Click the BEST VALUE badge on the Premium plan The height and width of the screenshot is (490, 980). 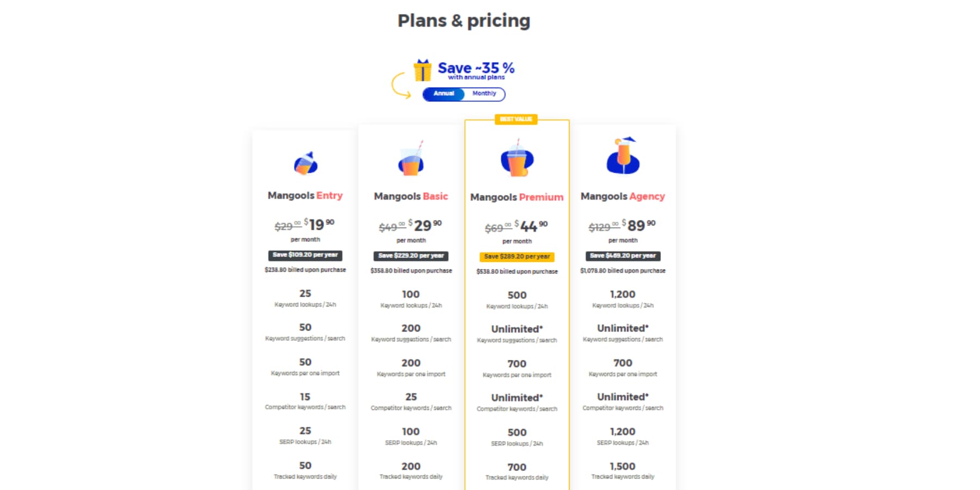coord(516,119)
